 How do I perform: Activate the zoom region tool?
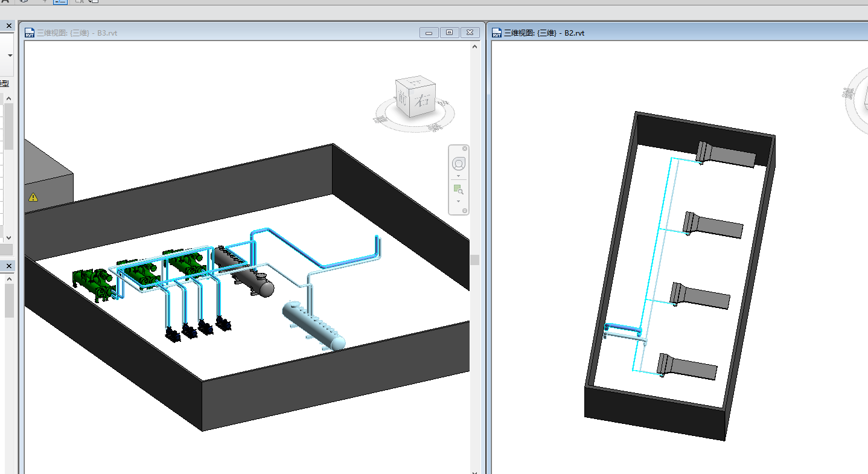coord(458,189)
